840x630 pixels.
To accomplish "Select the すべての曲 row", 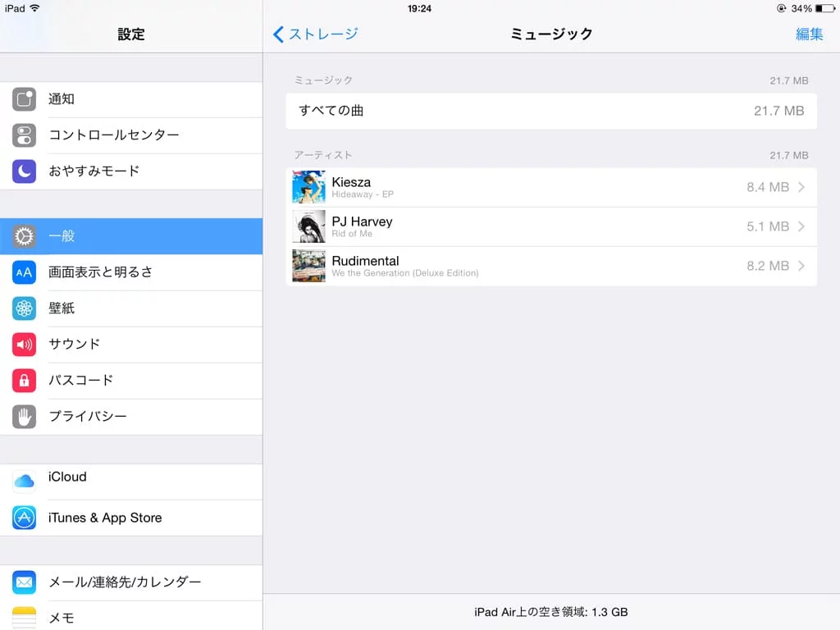I will click(551, 111).
